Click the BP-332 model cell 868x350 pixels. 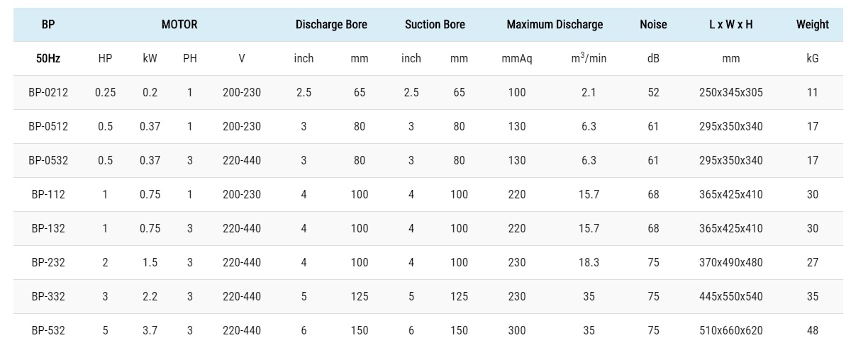click(48, 296)
